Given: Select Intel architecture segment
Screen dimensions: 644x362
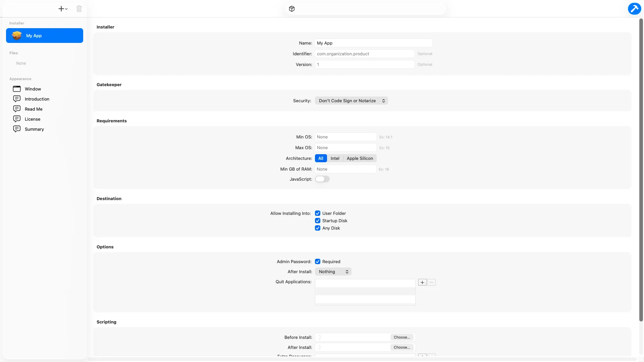Looking at the screenshot, I should click(335, 158).
